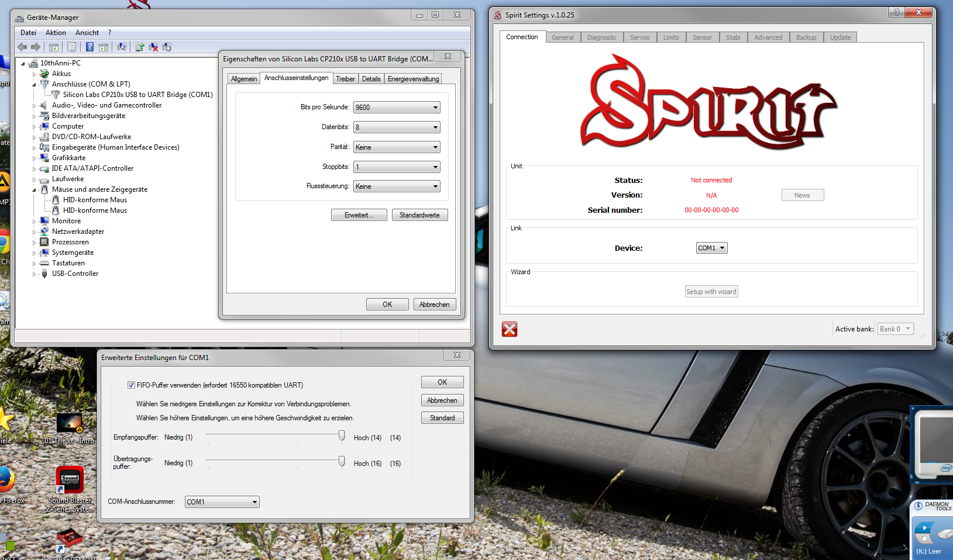Open the '01 The xx - Intro' desktop file
The width and height of the screenshot is (953, 560).
click(69, 423)
